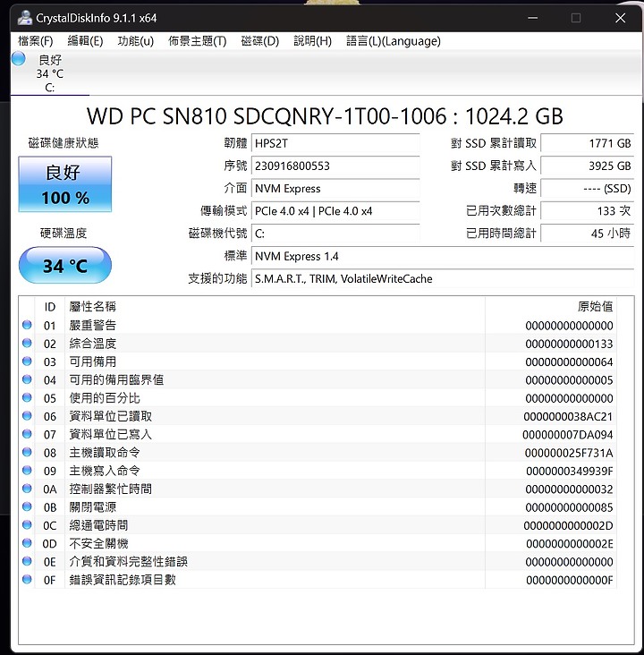Close the CrystalDiskInfo window
The height and width of the screenshot is (655, 644).
point(620,18)
